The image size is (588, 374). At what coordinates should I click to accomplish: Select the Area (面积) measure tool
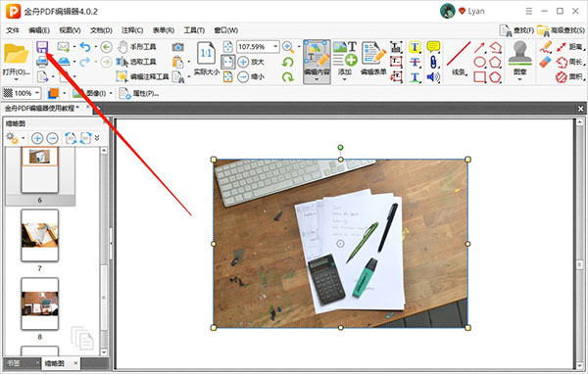point(569,76)
